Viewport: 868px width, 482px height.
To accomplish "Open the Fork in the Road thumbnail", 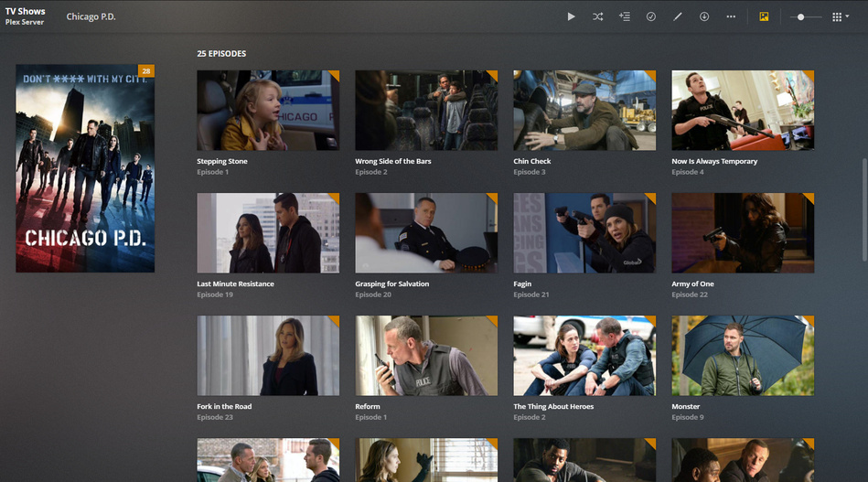I will 268,356.
